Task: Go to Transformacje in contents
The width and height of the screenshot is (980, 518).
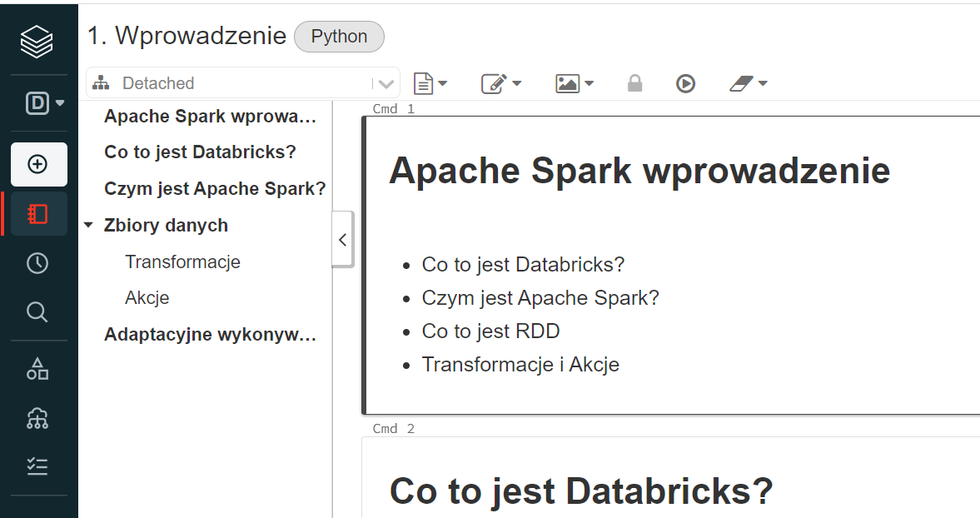Action: point(182,262)
